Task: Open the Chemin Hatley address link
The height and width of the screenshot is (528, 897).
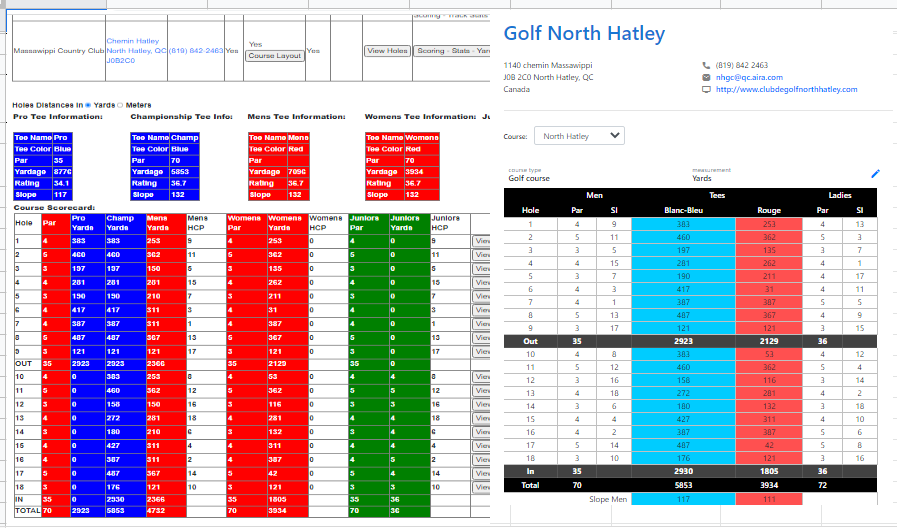Action: click(x=136, y=51)
